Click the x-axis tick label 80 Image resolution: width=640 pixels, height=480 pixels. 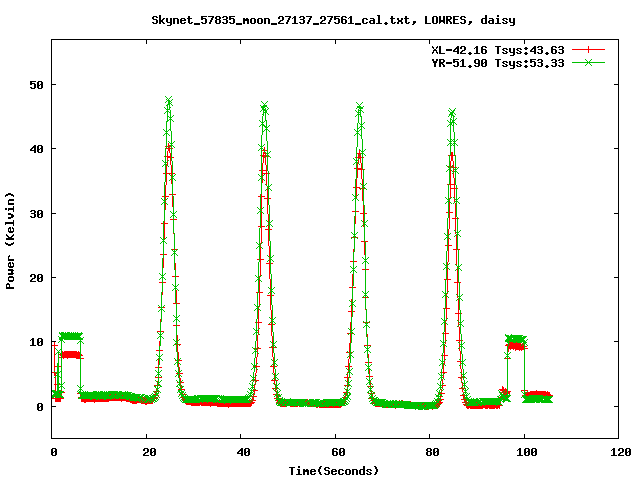click(x=432, y=452)
